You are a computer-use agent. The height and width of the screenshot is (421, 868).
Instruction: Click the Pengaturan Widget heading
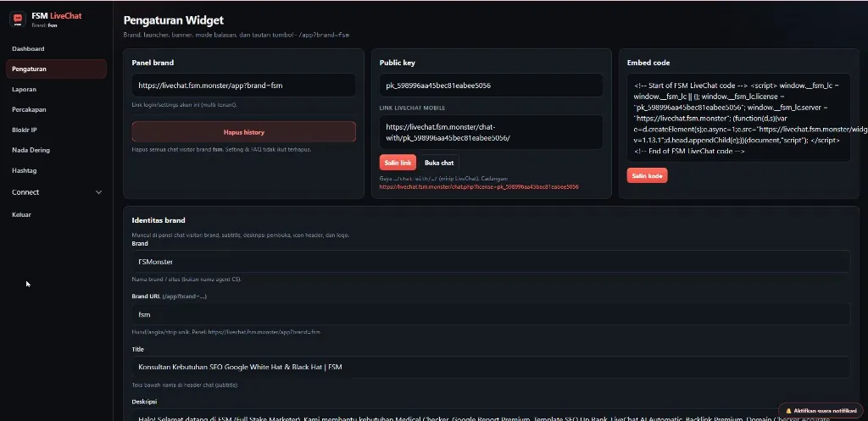point(173,20)
